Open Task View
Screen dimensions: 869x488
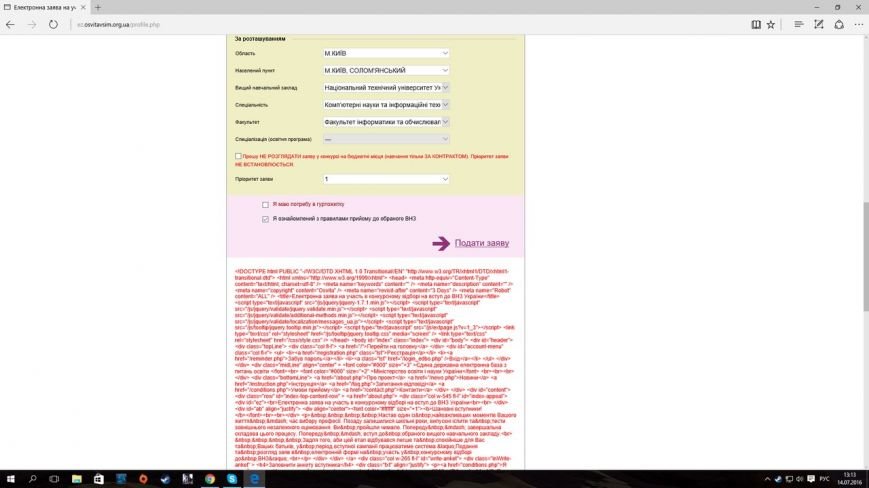point(54,479)
